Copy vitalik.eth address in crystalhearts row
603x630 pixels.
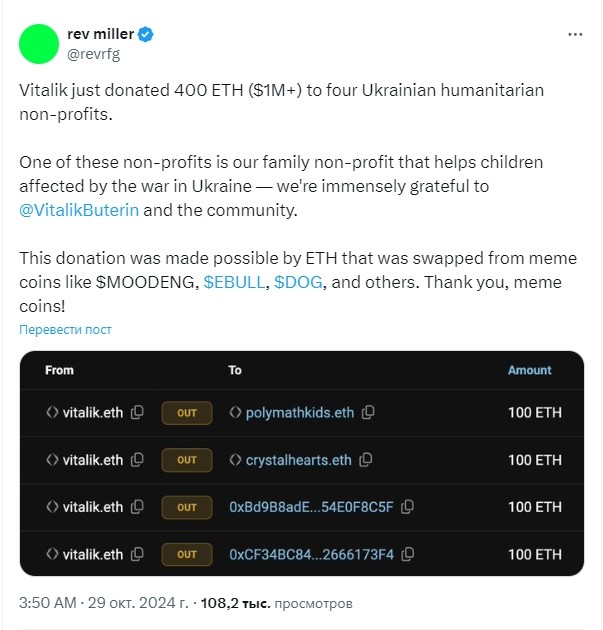coord(137,460)
